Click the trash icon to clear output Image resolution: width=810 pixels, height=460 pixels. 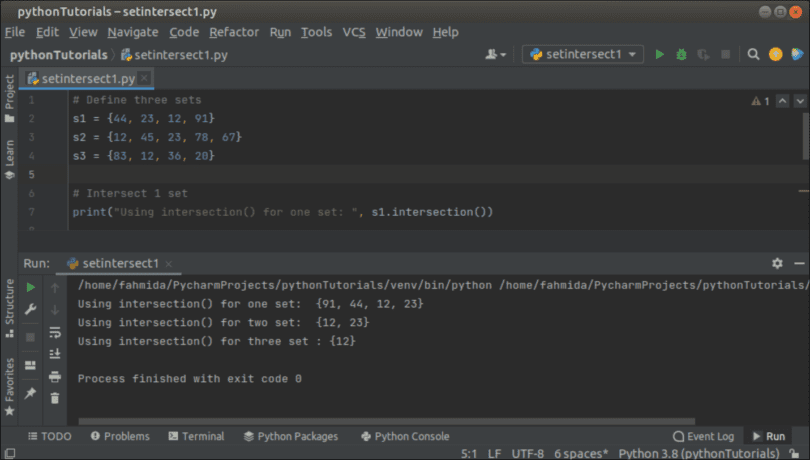(55, 398)
